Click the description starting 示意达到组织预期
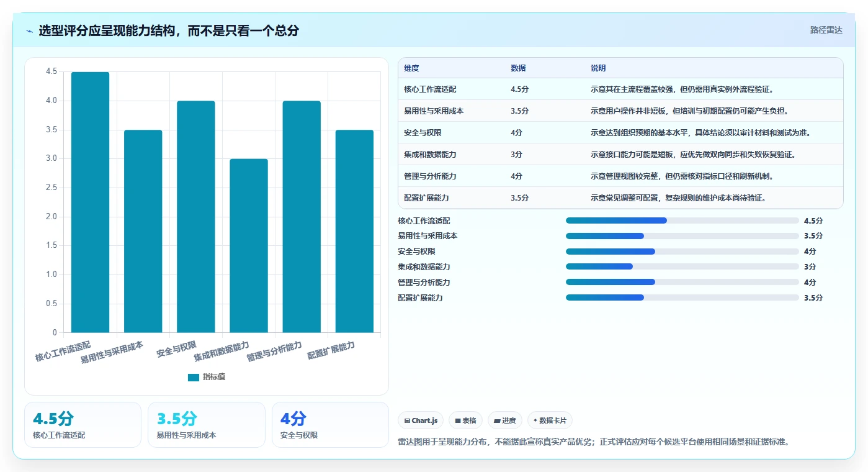The image size is (868, 472). tap(700, 133)
